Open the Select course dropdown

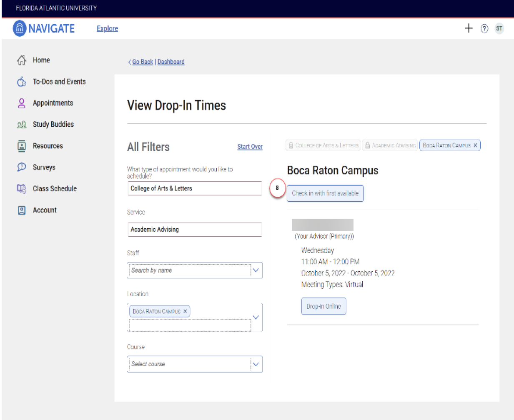click(256, 364)
